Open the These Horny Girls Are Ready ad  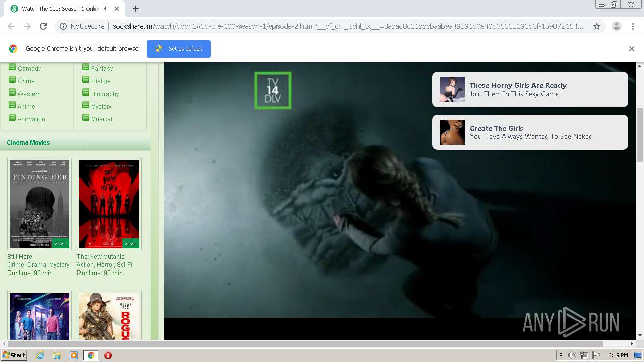coord(530,89)
